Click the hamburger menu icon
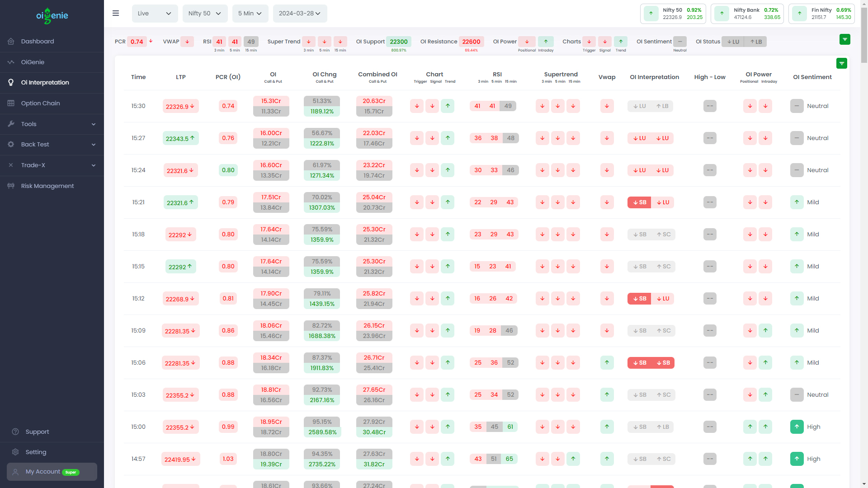Screen dimensions: 868x488 116,14
